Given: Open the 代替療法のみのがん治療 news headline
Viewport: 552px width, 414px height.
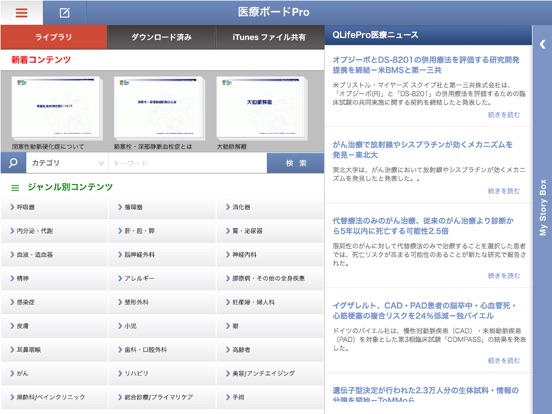Looking at the screenshot, I should point(423,226).
